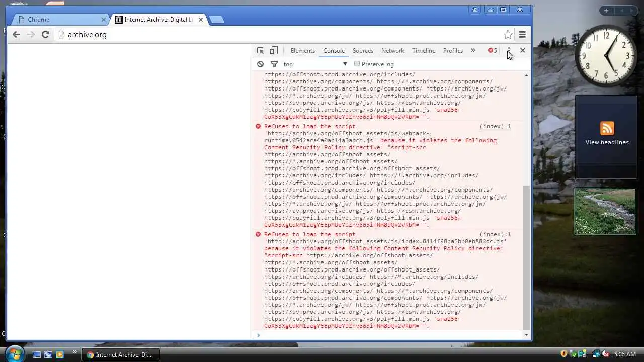Reload the archive.org page
Screen dimensions: 644x362
click(x=45, y=34)
